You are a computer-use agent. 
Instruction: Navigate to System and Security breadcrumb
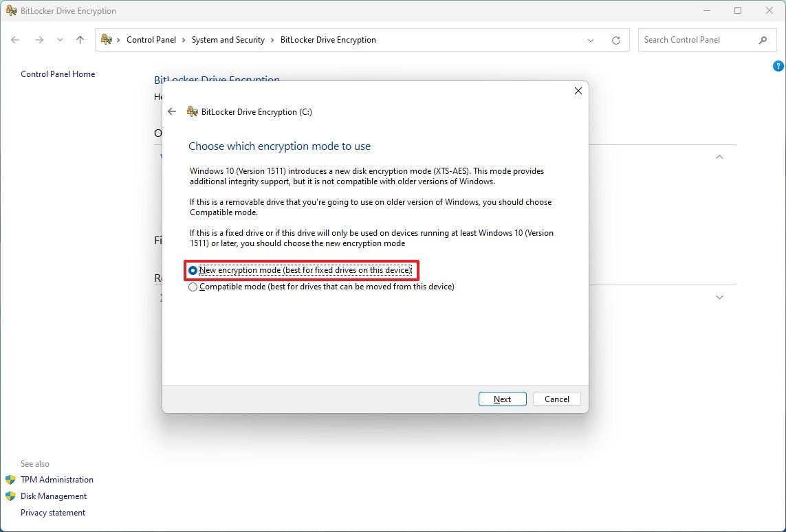pyautogui.click(x=228, y=40)
